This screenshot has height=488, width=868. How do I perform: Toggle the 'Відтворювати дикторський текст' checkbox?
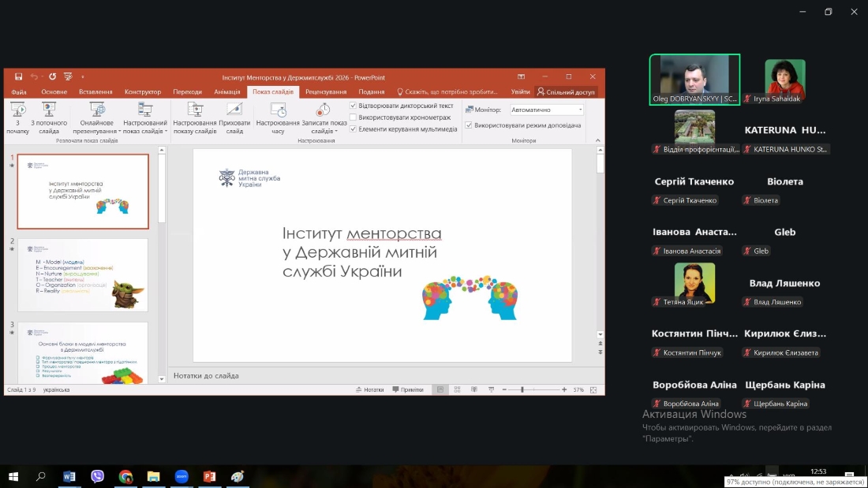354,106
